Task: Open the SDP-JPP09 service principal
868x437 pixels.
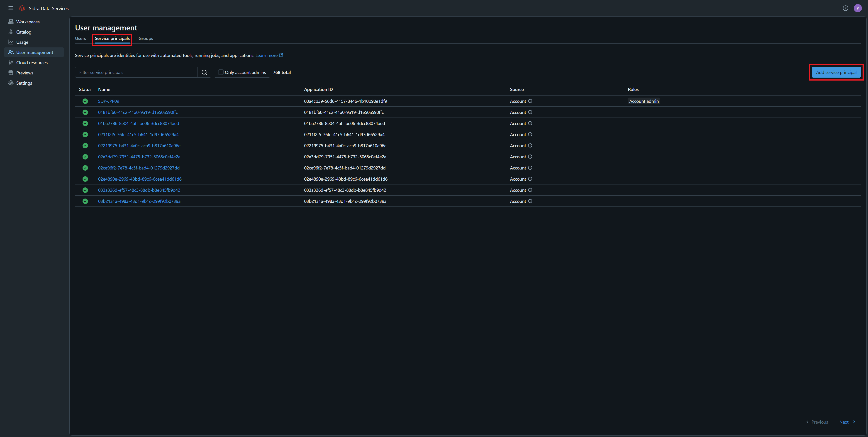Action: coord(108,101)
